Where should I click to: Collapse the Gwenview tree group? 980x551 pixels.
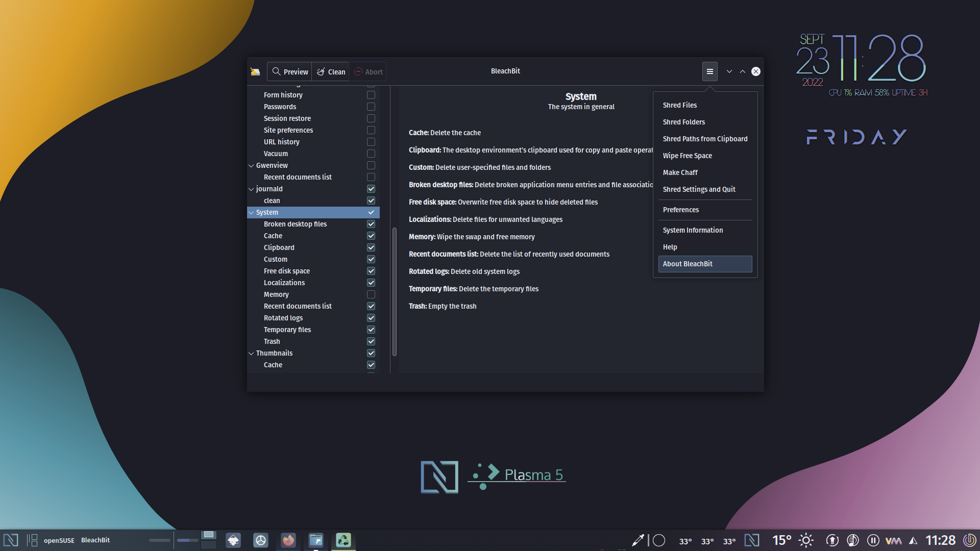click(x=251, y=165)
